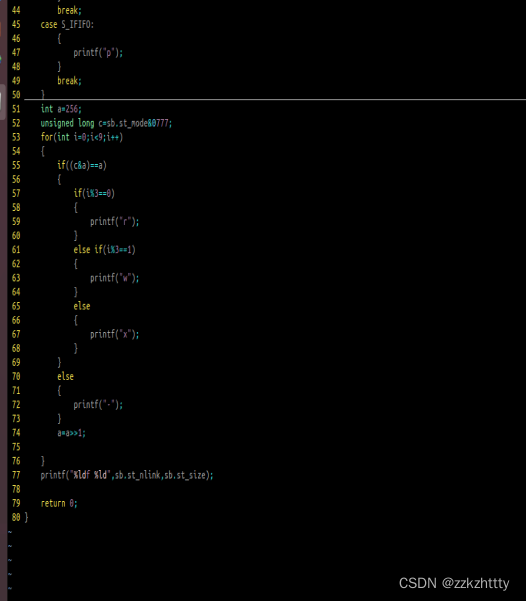
Task: Click the opening brace on line 54
Action: point(43,151)
